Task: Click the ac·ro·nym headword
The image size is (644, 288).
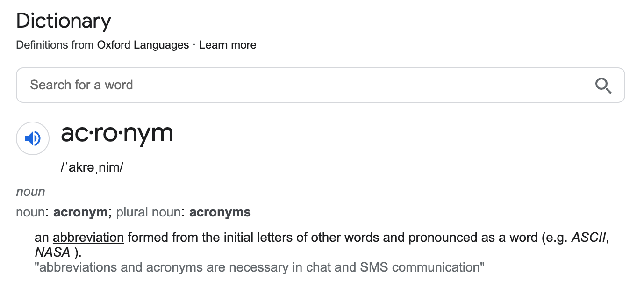Action: [117, 134]
